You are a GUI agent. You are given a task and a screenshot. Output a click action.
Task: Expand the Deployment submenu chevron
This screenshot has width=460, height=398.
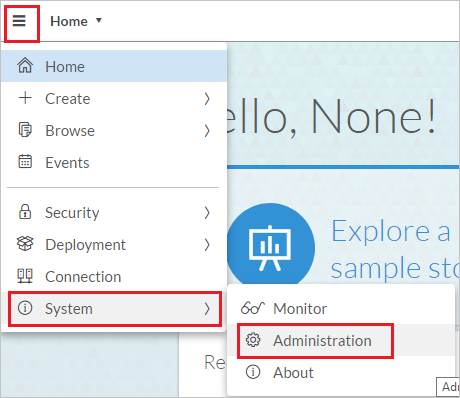coord(207,245)
